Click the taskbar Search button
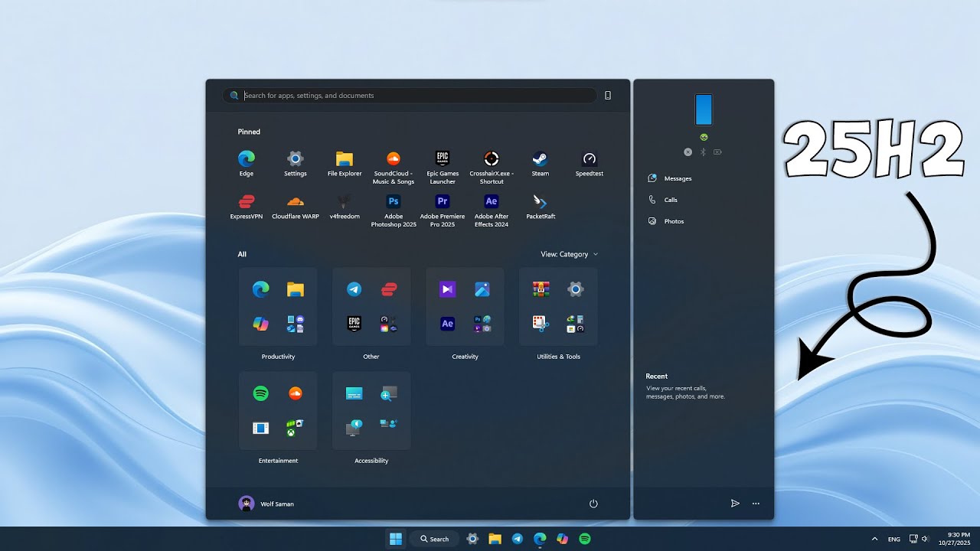 (435, 539)
